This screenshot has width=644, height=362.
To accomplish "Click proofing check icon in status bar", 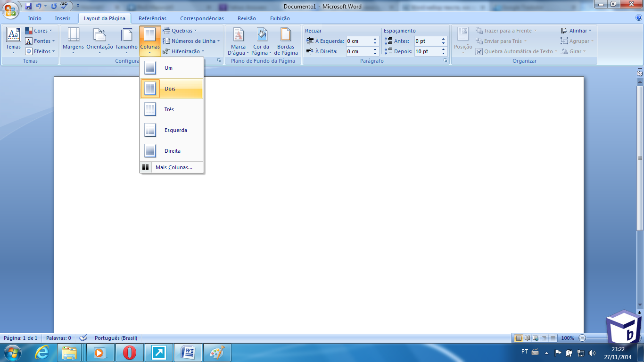I will coord(83,338).
